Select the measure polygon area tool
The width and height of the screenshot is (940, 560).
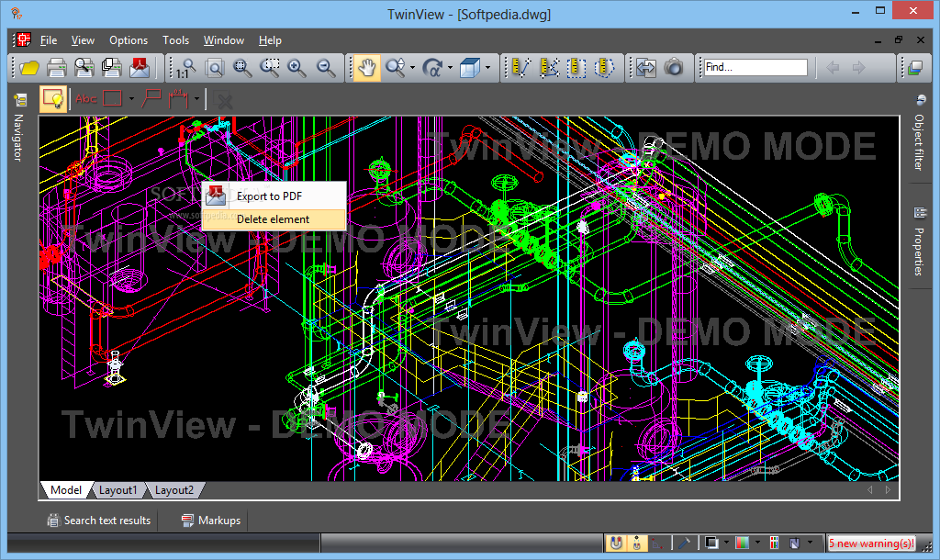pos(604,68)
